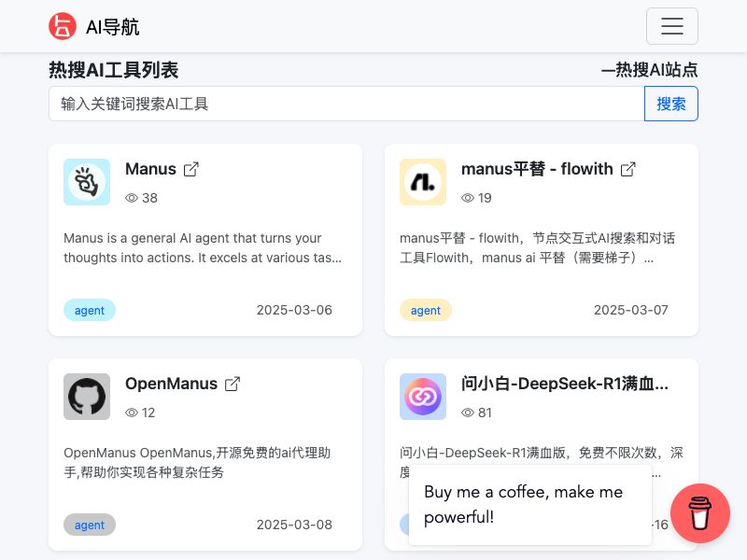
Task: Click the 问小白 gradient logo icon
Action: click(423, 397)
